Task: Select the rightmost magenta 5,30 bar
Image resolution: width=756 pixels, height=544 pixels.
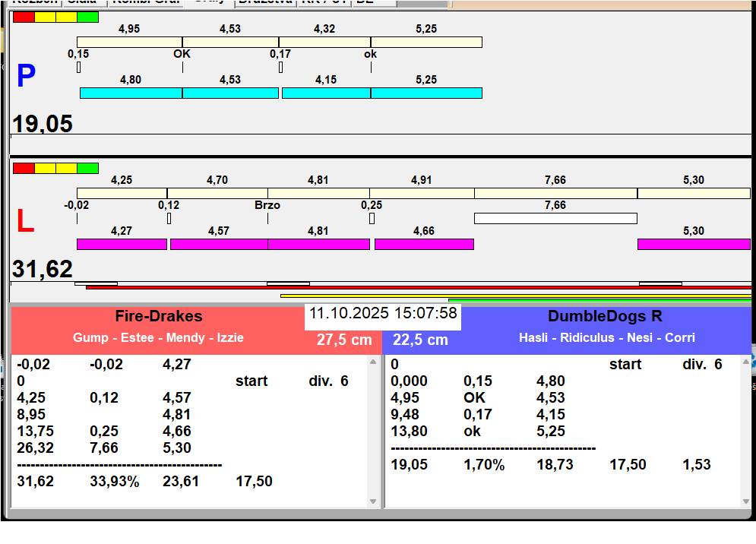Action: [693, 244]
